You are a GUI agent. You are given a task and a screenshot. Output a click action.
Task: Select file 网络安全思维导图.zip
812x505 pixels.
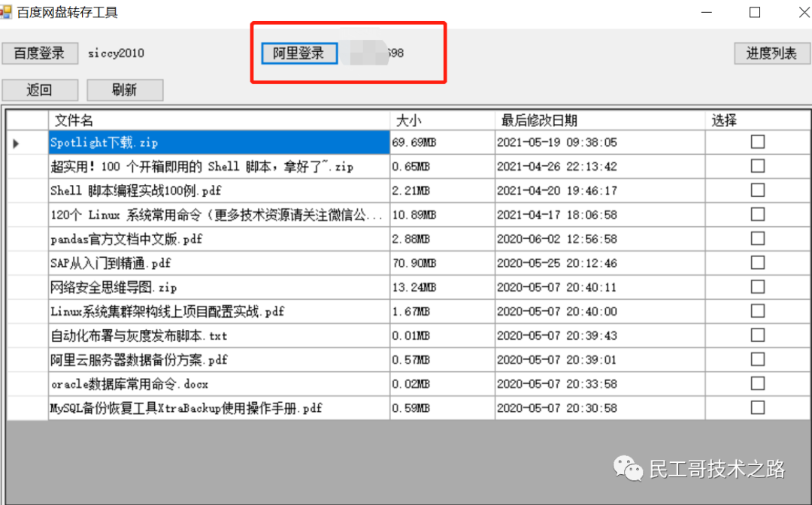pyautogui.click(x=219, y=287)
